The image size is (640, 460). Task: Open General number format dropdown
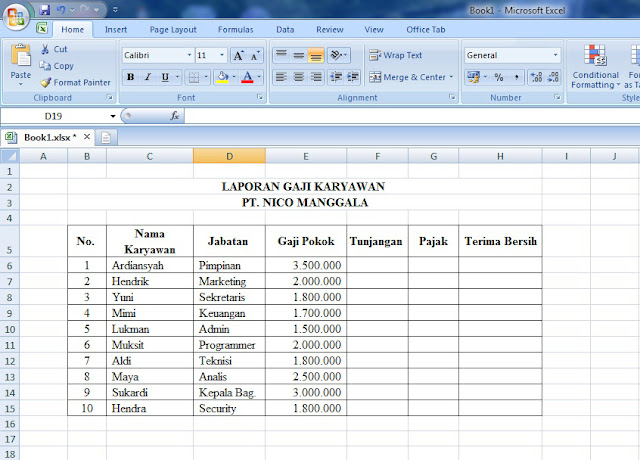555,55
